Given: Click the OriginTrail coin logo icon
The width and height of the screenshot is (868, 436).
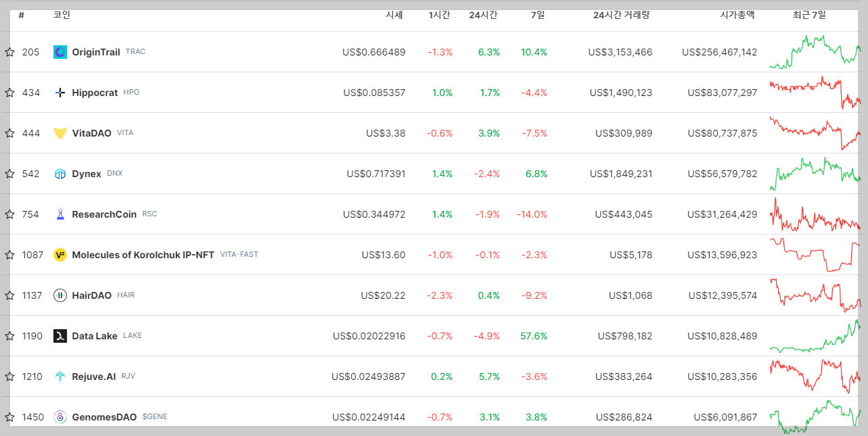Looking at the screenshot, I should (x=60, y=52).
